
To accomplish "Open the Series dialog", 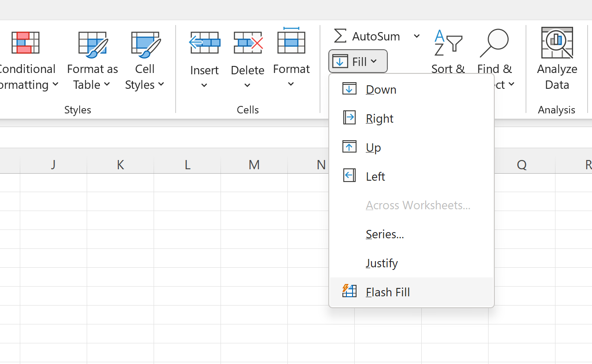I will [x=385, y=234].
